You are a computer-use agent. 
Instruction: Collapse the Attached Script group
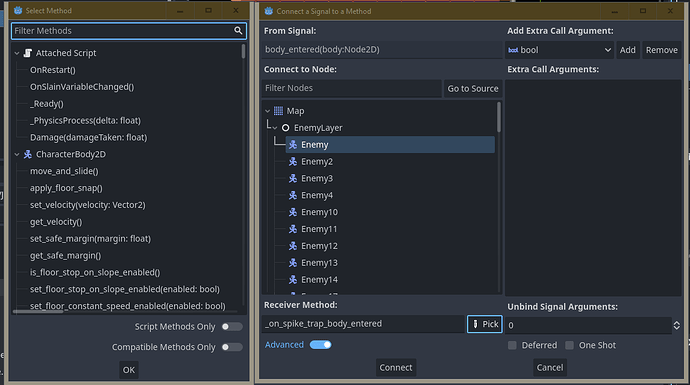point(17,53)
